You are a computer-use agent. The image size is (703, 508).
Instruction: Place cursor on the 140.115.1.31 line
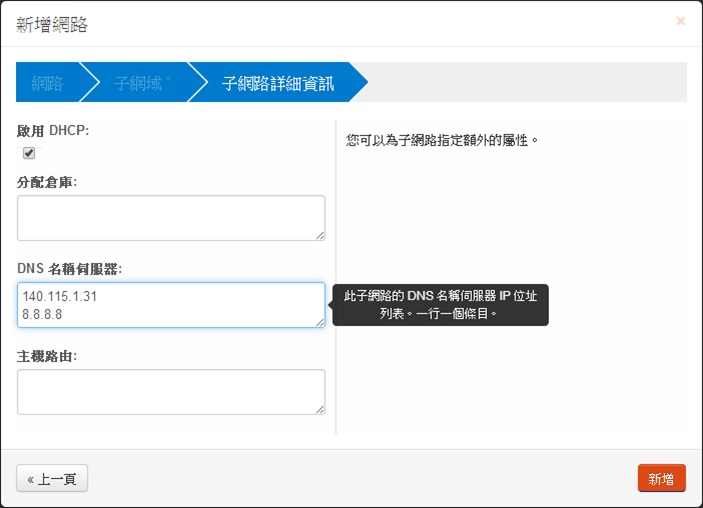point(59,297)
